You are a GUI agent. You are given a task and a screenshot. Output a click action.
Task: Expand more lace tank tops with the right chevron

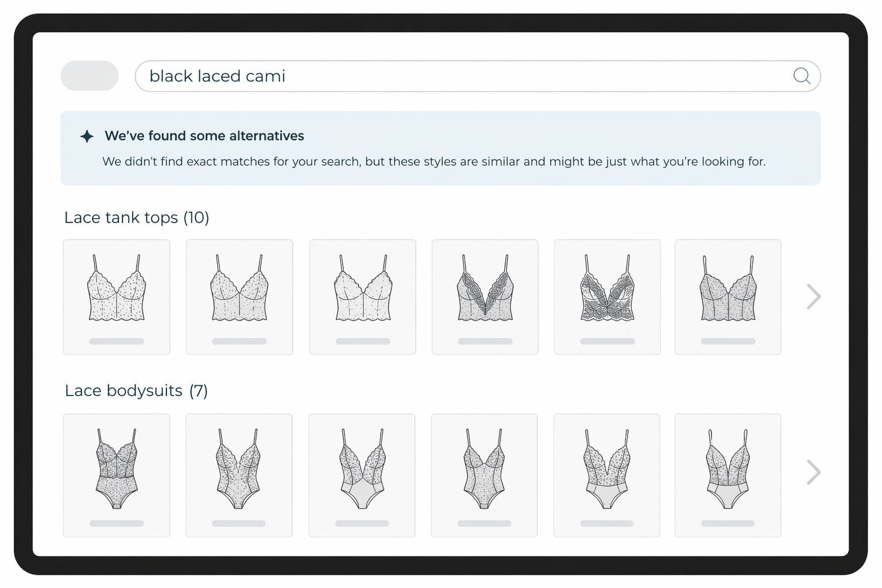[813, 297]
